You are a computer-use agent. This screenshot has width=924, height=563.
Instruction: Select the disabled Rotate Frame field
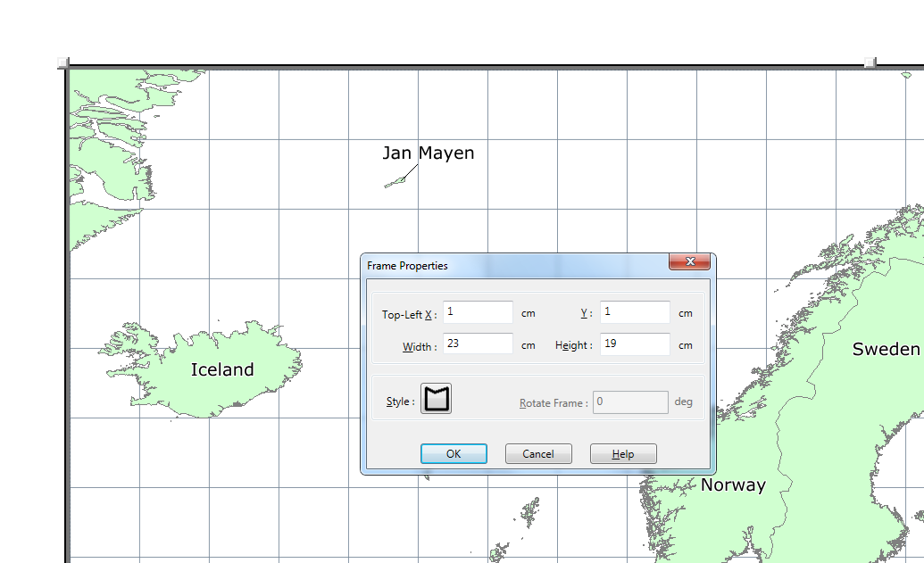click(630, 402)
